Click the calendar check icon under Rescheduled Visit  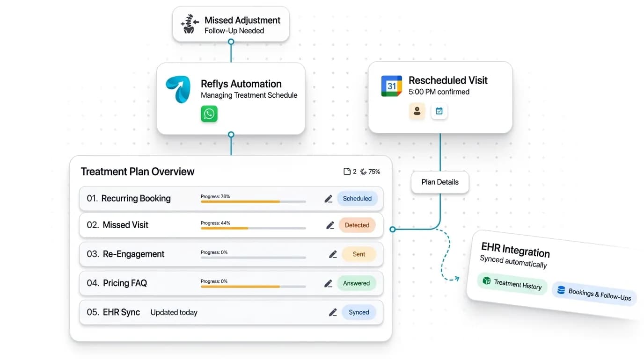(439, 111)
